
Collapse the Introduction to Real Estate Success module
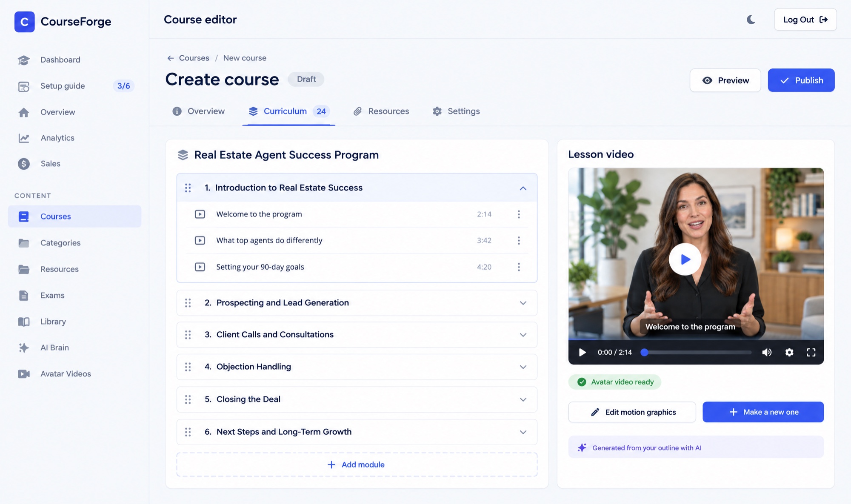(523, 188)
